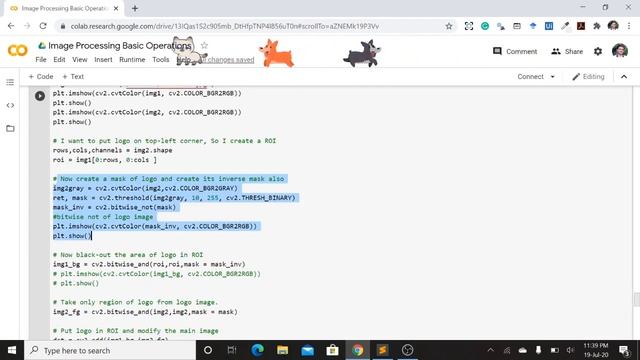This screenshot has height=360, width=640.
Task: Open a new browser tab
Action: click(135, 8)
